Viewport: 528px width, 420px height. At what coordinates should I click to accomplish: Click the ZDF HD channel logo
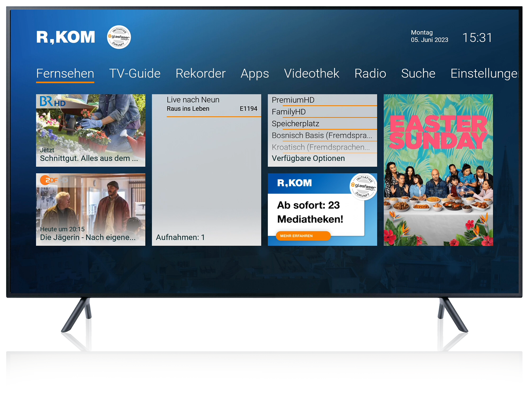click(x=53, y=180)
